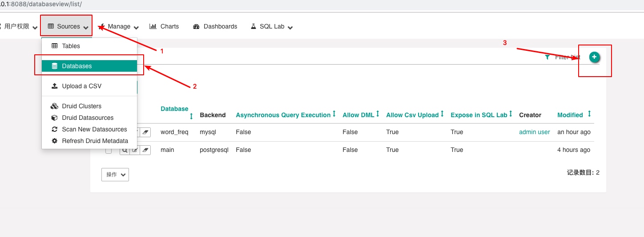644x237 pixels.
Task: Click the green plus add-database button
Action: (x=594, y=57)
